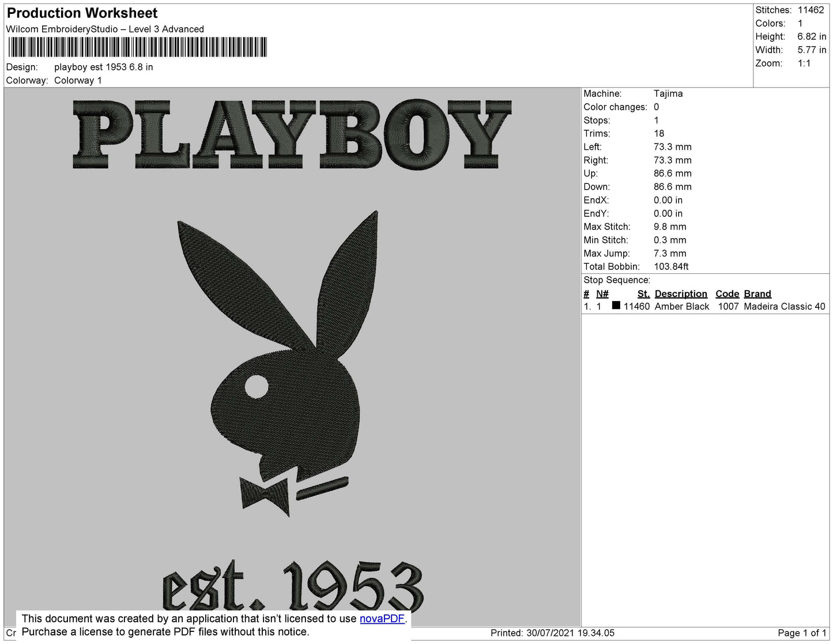Click the bow tie on the rabbit design
This screenshot has height=644, width=833.
click(265, 495)
